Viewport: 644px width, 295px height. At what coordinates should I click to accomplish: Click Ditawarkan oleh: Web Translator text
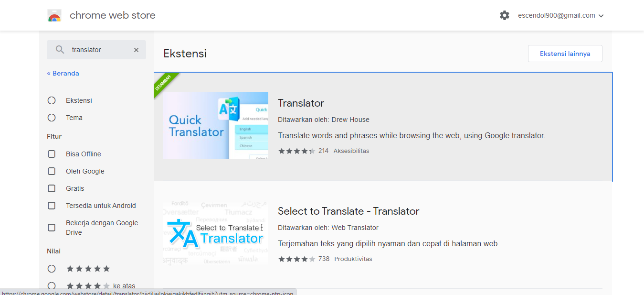328,228
